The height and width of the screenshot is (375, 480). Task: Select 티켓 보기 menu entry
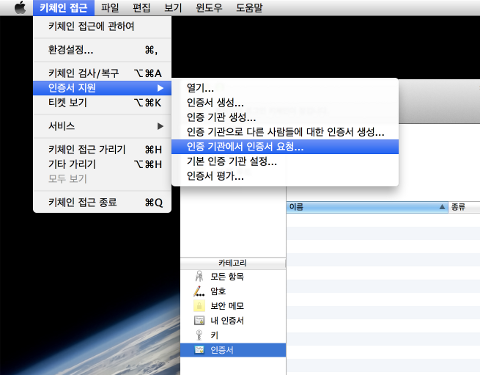(x=102, y=103)
